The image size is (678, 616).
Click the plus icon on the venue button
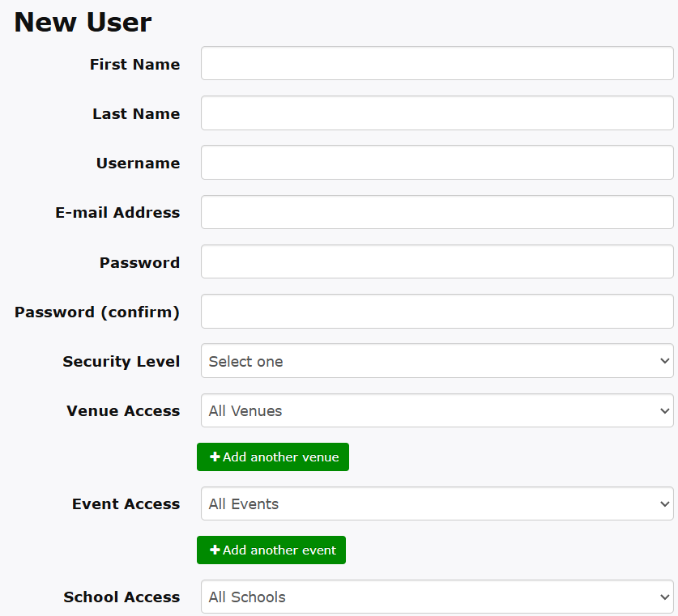coord(215,457)
